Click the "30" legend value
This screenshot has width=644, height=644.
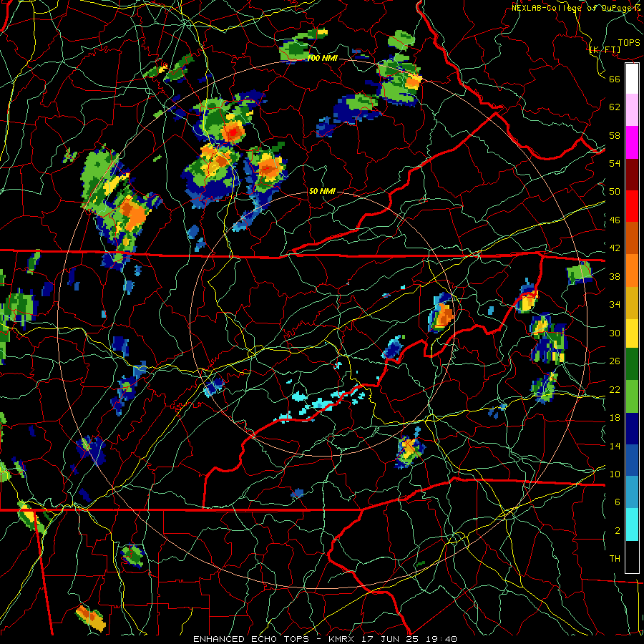pyautogui.click(x=615, y=333)
